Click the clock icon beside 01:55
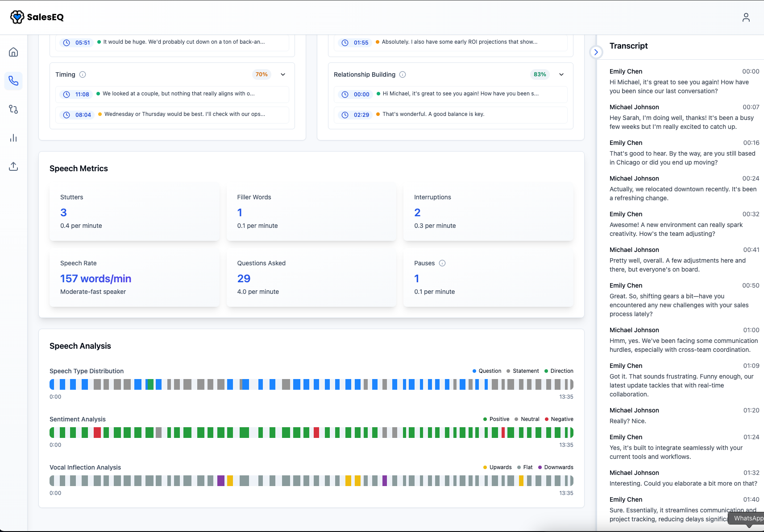 click(x=345, y=43)
